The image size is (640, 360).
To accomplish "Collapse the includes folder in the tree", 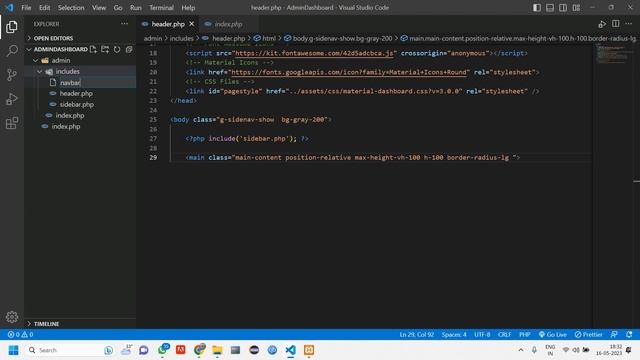I will [40, 71].
